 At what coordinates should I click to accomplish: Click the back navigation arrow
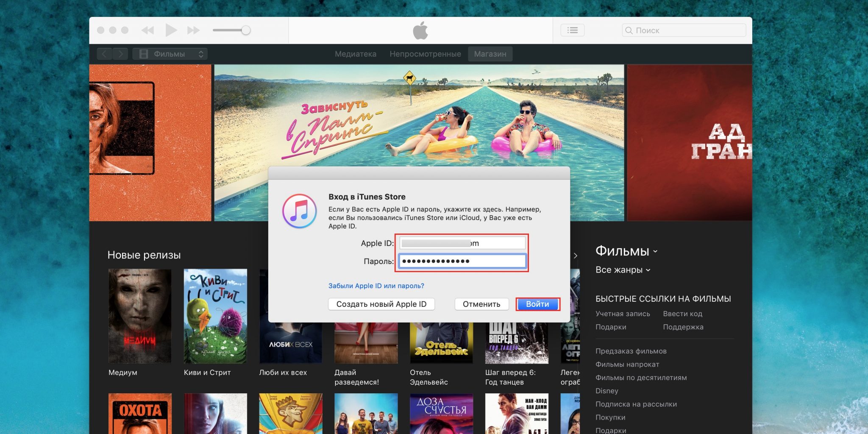tap(104, 54)
